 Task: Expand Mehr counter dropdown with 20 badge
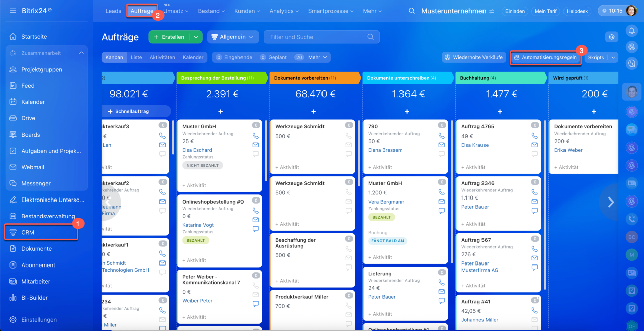point(312,57)
